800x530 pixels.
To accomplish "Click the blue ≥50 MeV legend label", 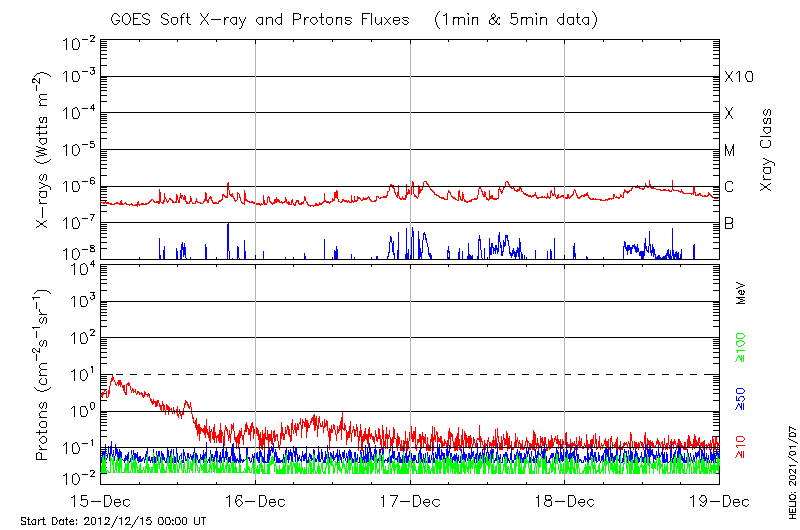I will pyautogui.click(x=741, y=398).
